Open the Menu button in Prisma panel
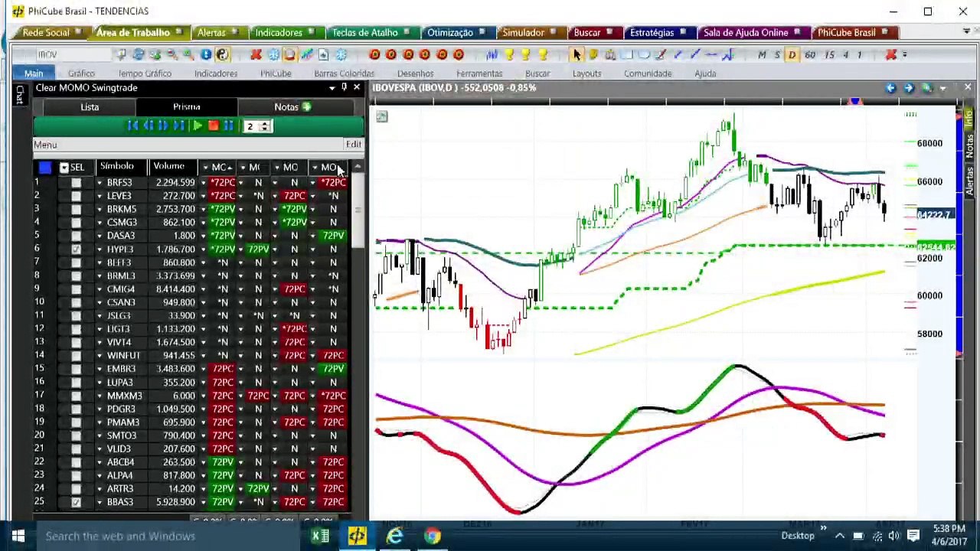Image resolution: width=980 pixels, height=551 pixels. click(x=45, y=145)
